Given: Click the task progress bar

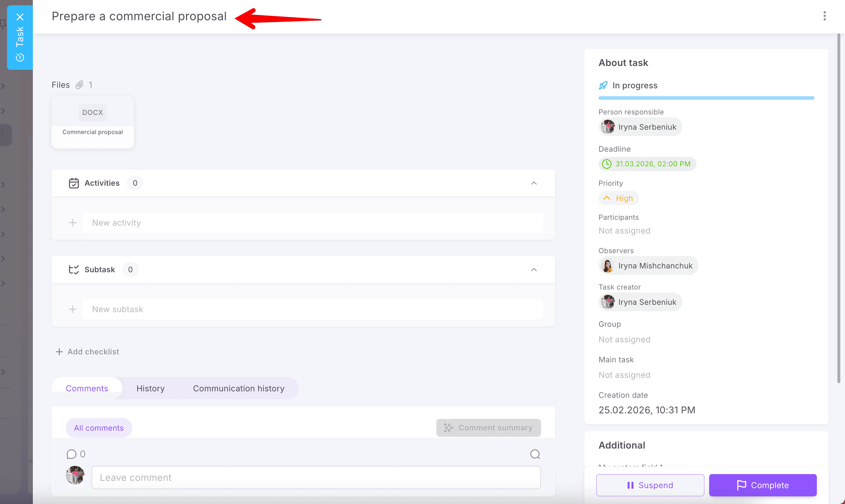Looking at the screenshot, I should click(706, 98).
